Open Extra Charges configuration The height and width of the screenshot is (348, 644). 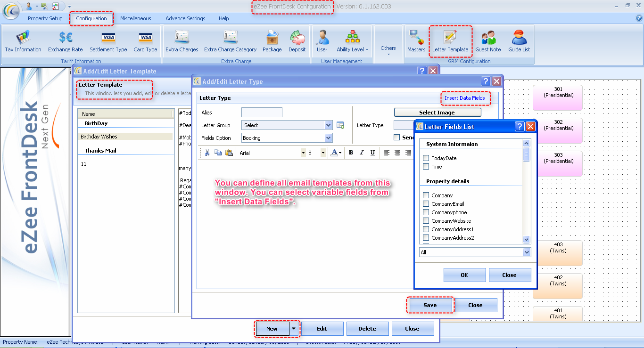coord(182,41)
